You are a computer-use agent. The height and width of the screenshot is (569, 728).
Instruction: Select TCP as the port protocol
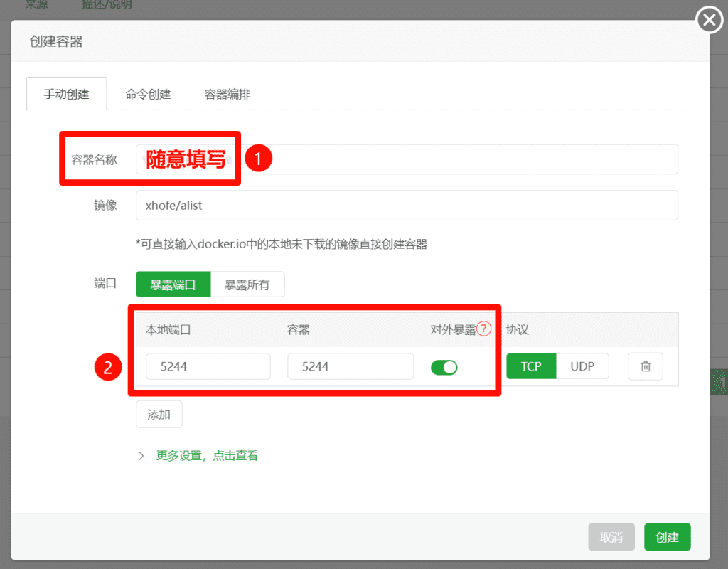point(531,366)
